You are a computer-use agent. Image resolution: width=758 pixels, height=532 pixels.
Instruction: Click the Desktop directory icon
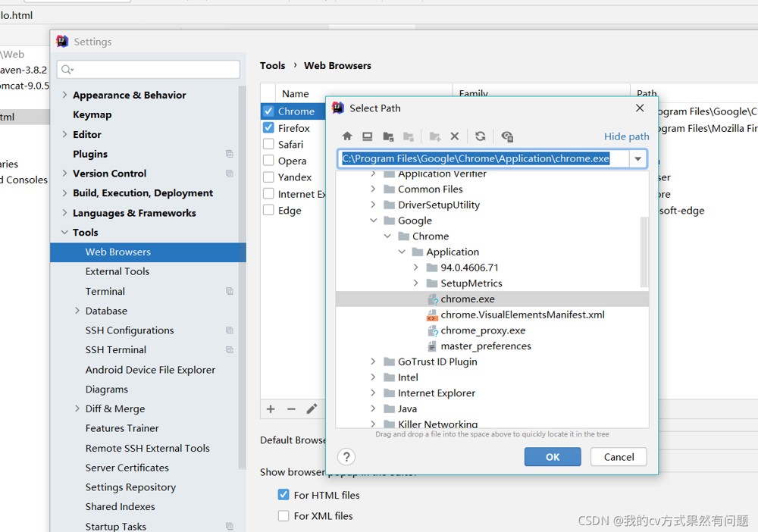[367, 136]
